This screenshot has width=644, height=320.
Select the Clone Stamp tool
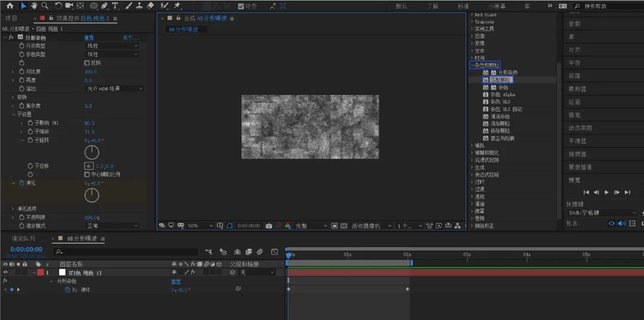click(140, 6)
